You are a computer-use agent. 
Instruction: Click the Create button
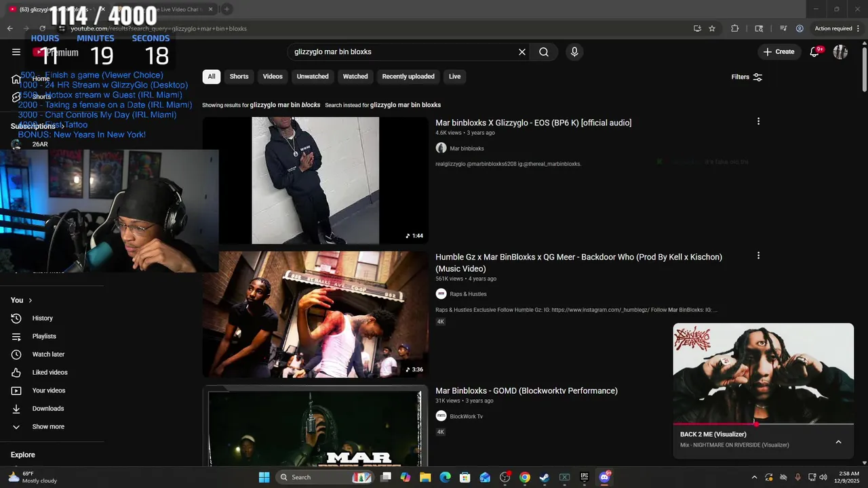tap(778, 52)
